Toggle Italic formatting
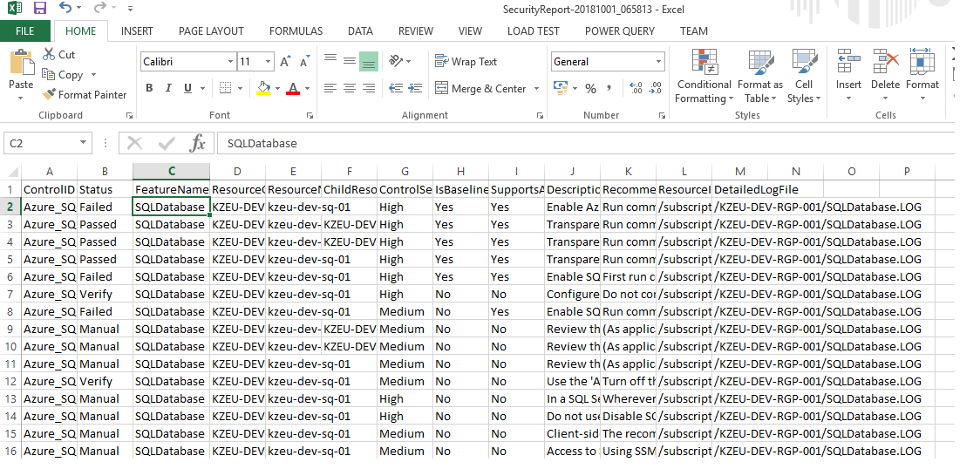Screen dimensions: 980x469 click(168, 88)
